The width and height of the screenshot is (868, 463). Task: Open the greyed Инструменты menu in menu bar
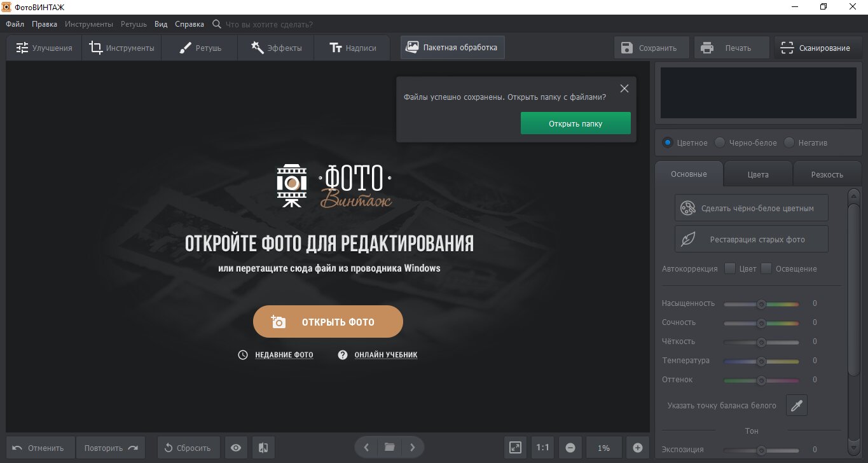click(x=89, y=24)
